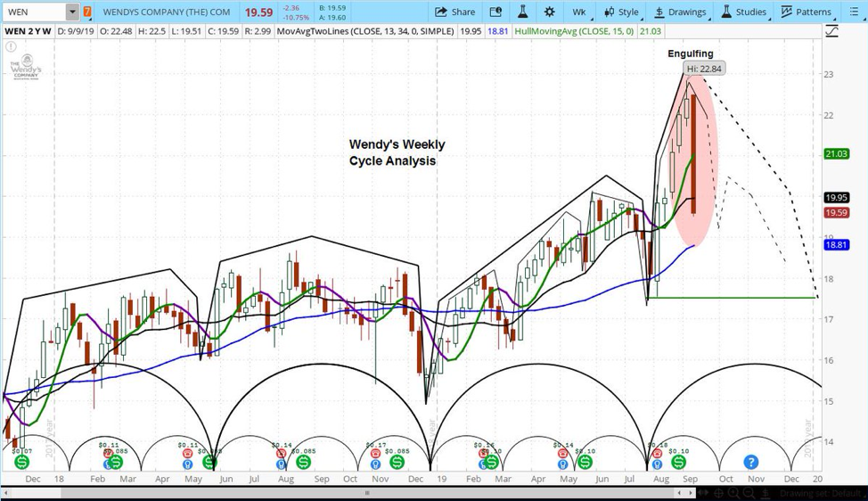The height and width of the screenshot is (501, 868).
Task: Click the zoom in magnifier icon
Action: pyautogui.click(x=734, y=493)
